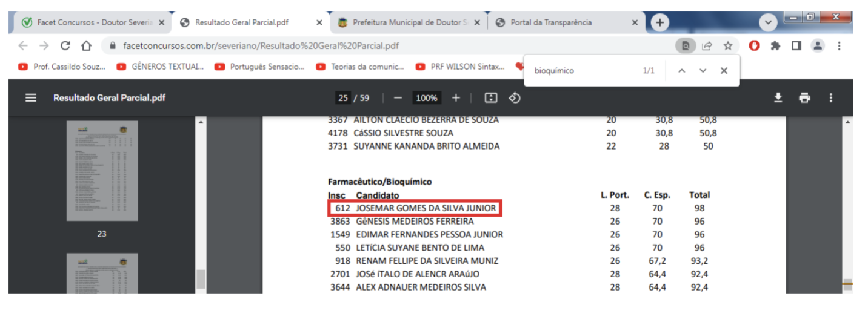Open a new browser tab
The height and width of the screenshot is (322, 868).
pyautogui.click(x=659, y=22)
